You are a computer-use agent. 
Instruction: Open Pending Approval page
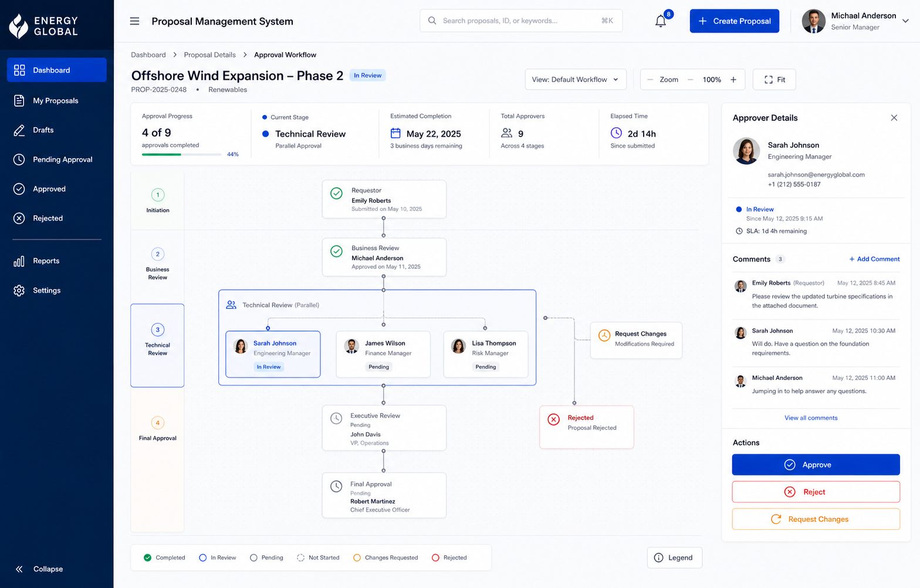[x=57, y=159]
